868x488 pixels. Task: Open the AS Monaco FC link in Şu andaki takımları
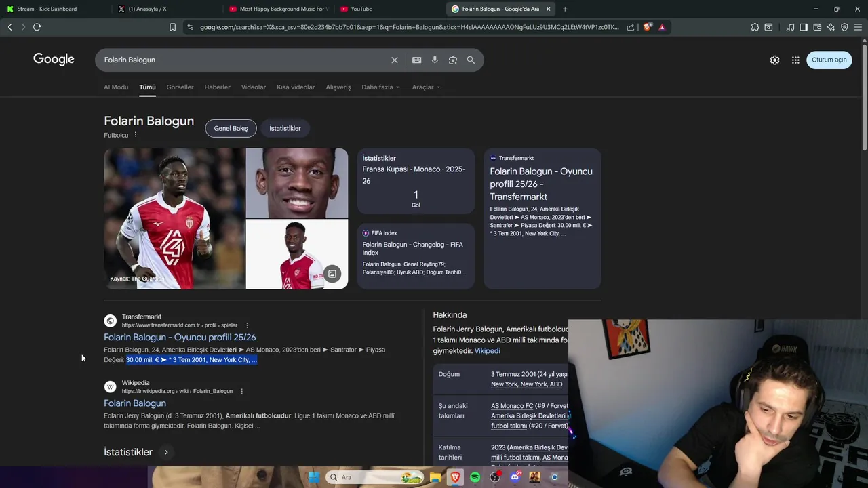(512, 406)
